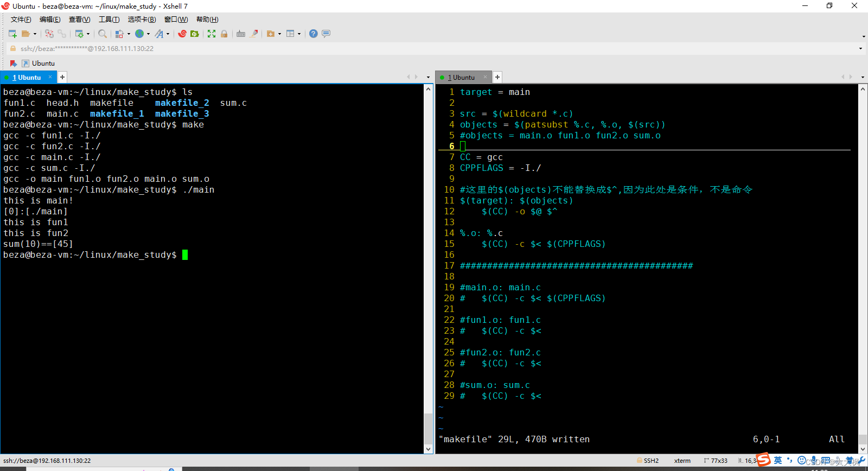Click the speech bubble feedback icon
Image resolution: width=868 pixels, height=471 pixels.
[326, 34]
